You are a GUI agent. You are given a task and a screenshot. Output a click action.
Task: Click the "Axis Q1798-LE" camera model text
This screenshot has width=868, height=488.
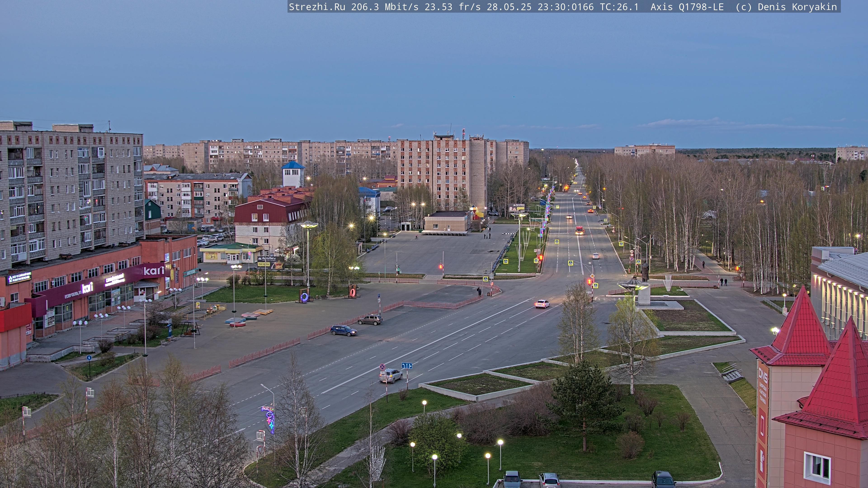(x=687, y=7)
